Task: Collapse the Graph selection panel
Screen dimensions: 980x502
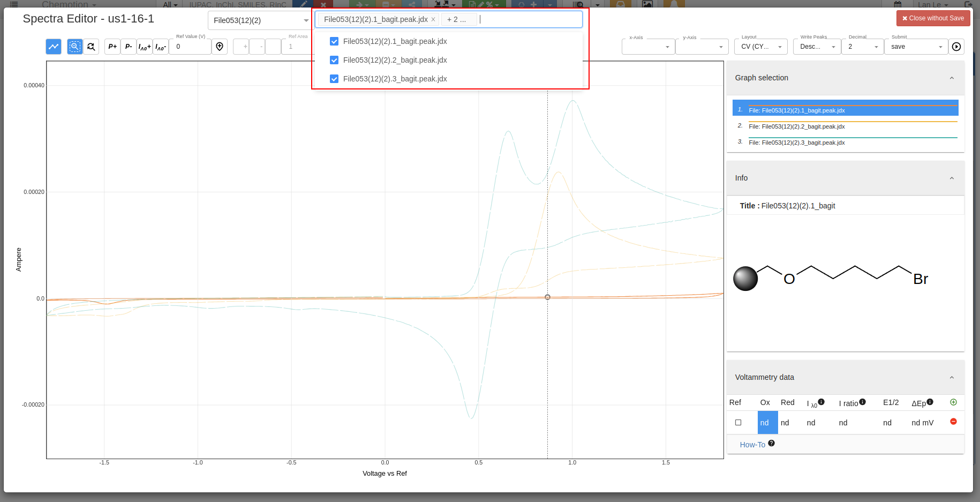Action: 952,78
